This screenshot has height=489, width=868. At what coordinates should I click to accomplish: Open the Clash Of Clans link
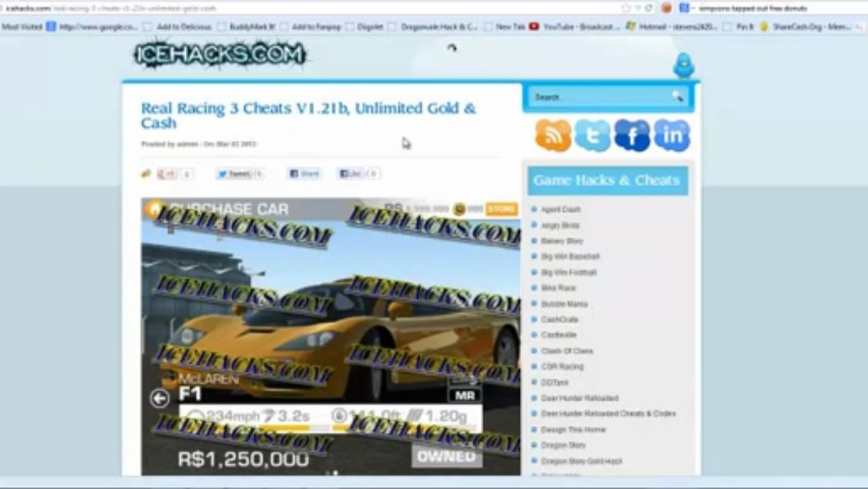[567, 351]
